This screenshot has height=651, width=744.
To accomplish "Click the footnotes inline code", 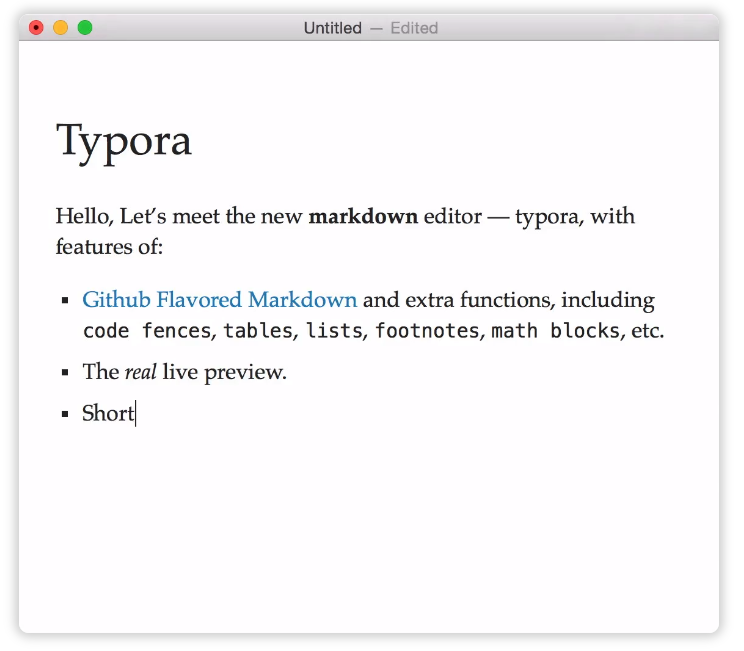I will coord(427,331).
